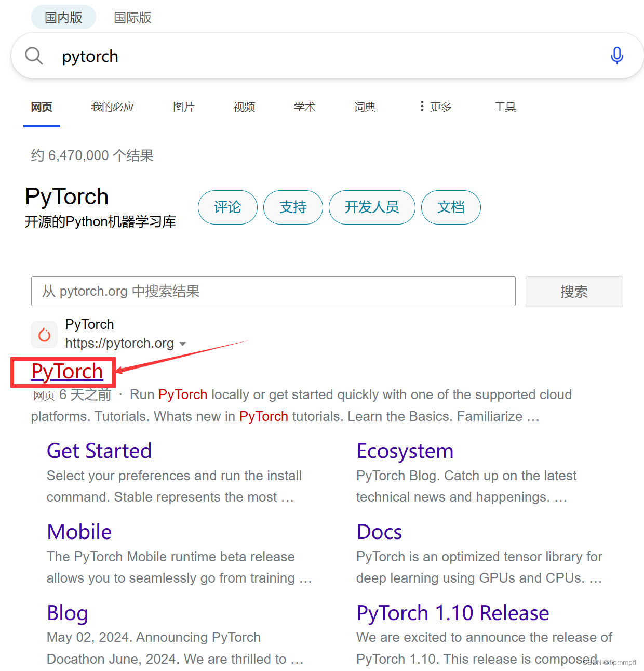The image size is (644, 671).
Task: Open the Blog link
Action: point(68,613)
